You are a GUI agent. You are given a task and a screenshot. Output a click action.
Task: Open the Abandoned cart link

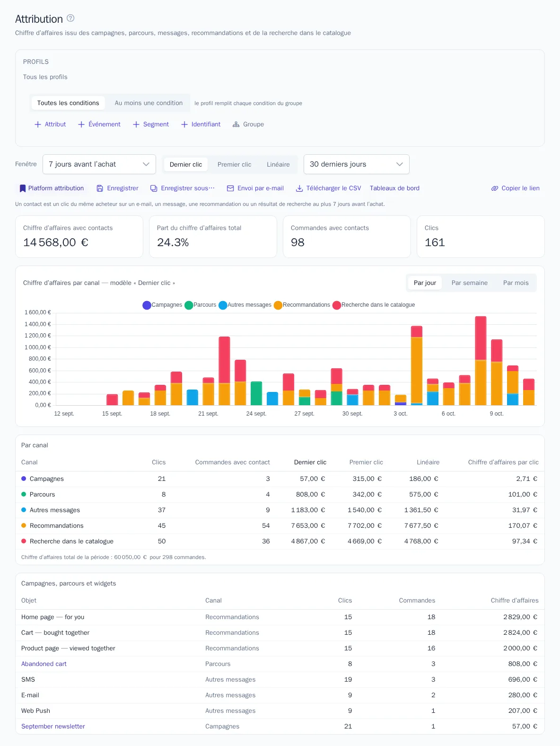(x=44, y=664)
